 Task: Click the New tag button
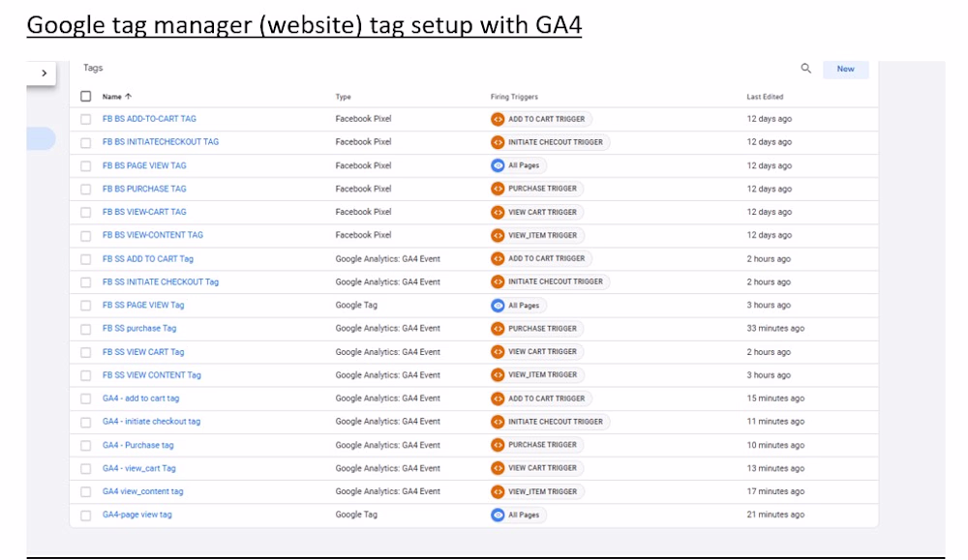tap(845, 69)
